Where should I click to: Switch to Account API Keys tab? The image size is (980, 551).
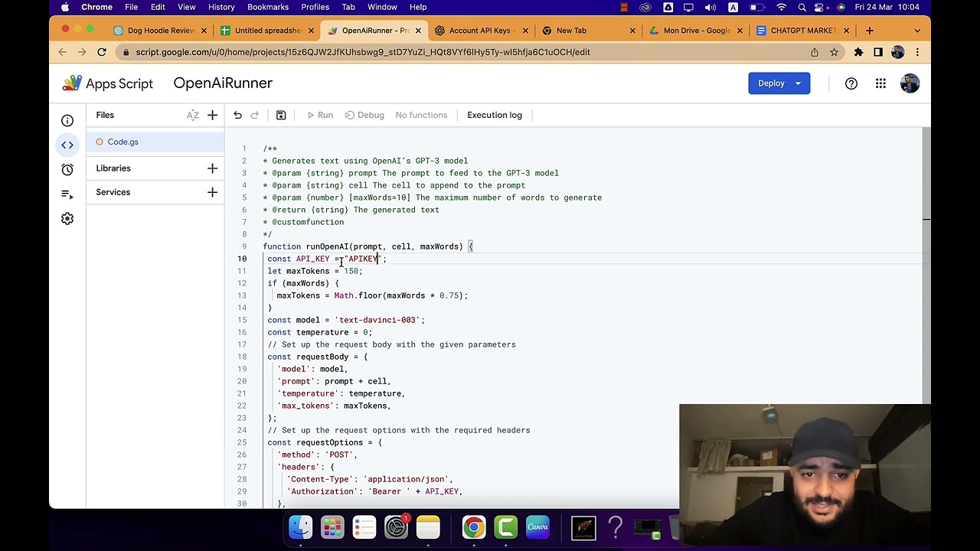[x=482, y=31]
